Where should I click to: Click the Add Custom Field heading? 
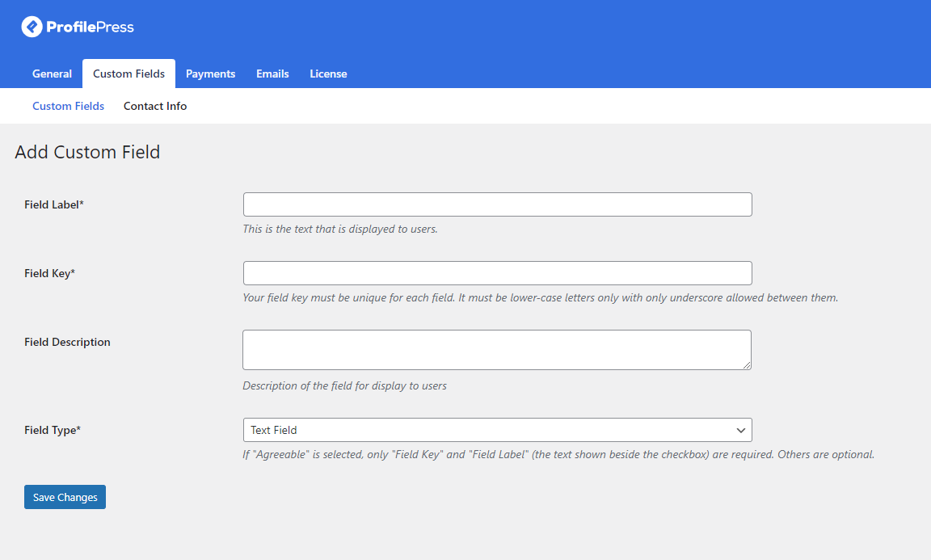pyautogui.click(x=87, y=152)
